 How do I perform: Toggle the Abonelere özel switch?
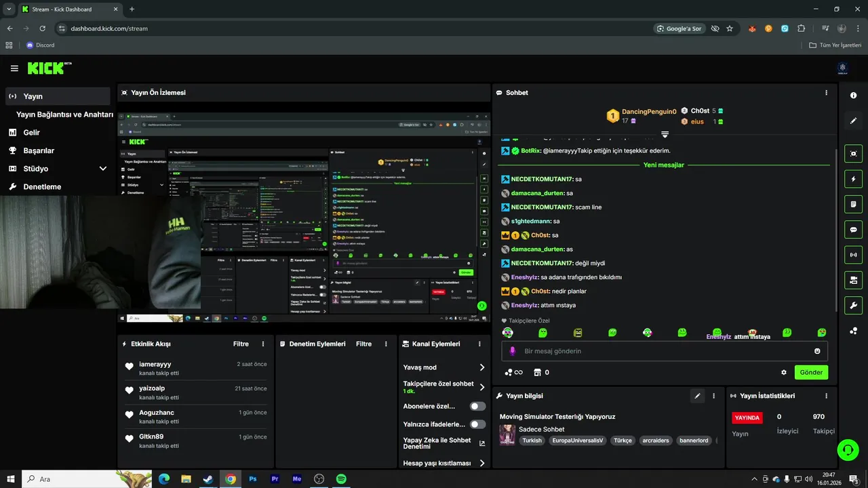coord(478,406)
